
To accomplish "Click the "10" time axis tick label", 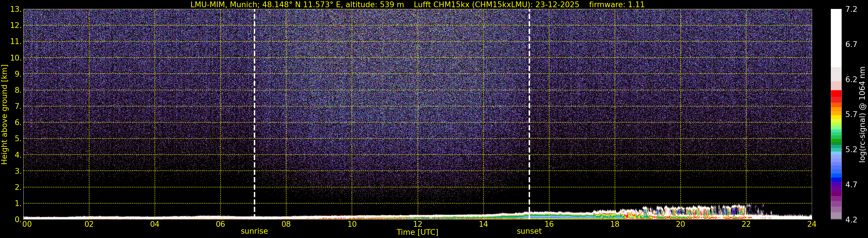I will pos(352,224).
